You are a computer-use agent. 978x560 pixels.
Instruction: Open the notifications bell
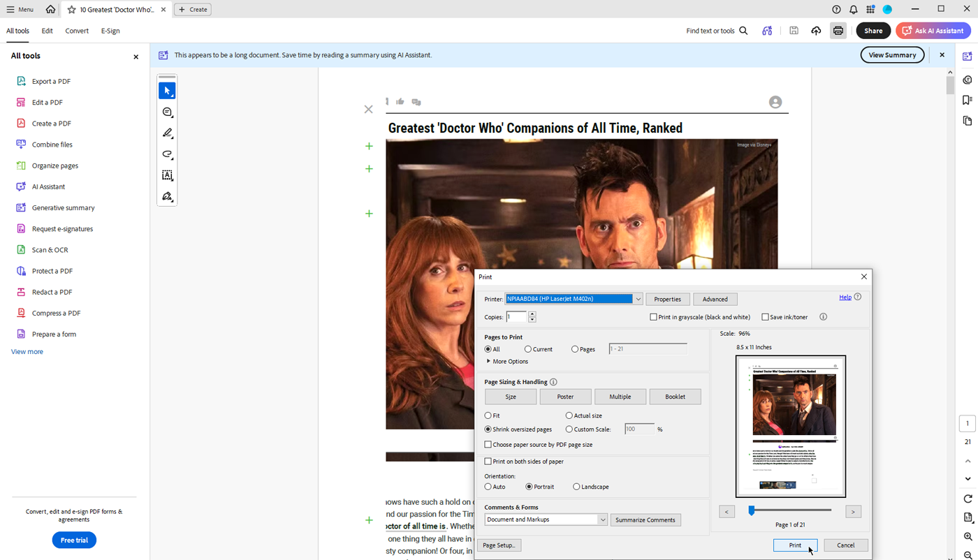853,10
